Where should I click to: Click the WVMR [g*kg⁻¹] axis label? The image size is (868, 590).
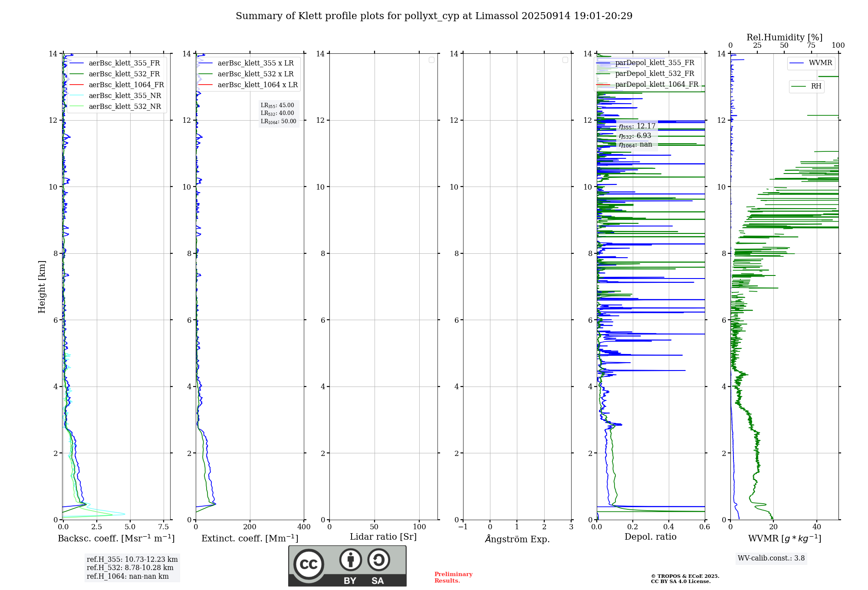(785, 538)
